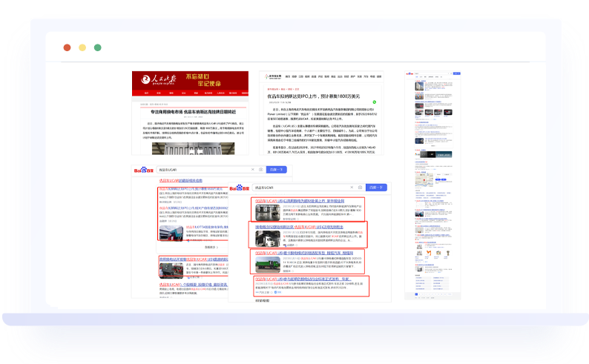Click the 百度一下 button in front Baidu window
Image resolution: width=589 pixels, height=364 pixels.
click(x=376, y=188)
